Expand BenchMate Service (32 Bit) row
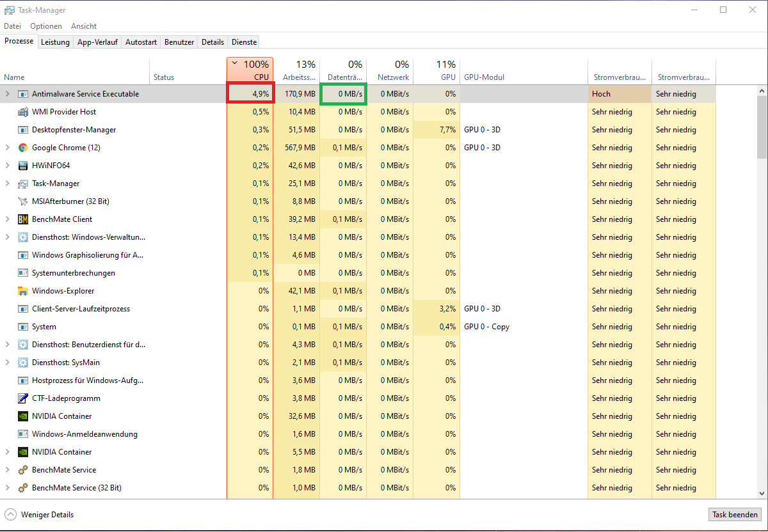768x532 pixels. (x=8, y=488)
